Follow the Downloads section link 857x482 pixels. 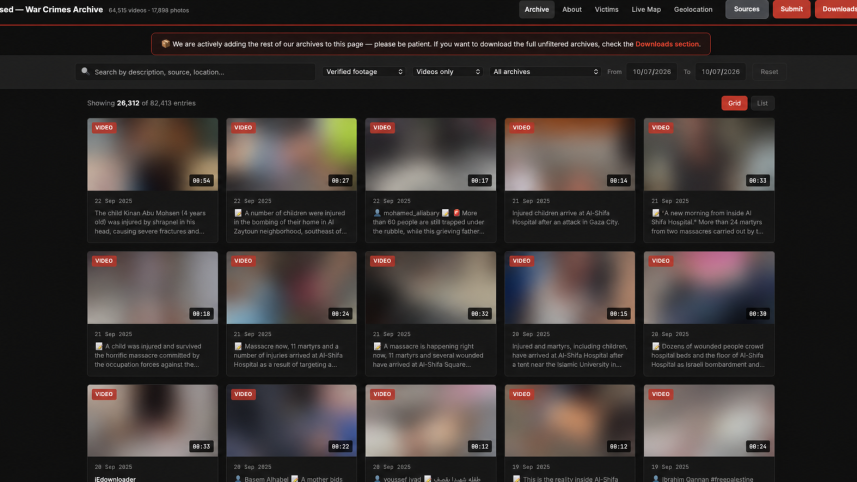click(667, 44)
